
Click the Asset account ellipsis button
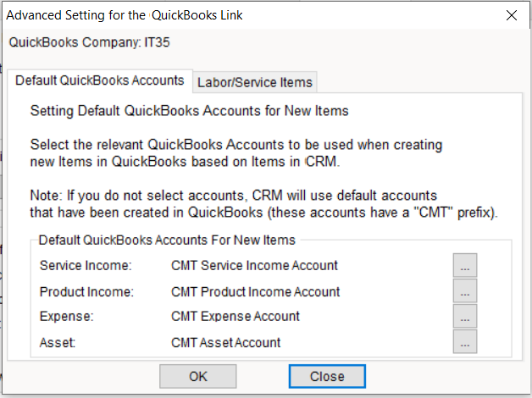tap(464, 342)
